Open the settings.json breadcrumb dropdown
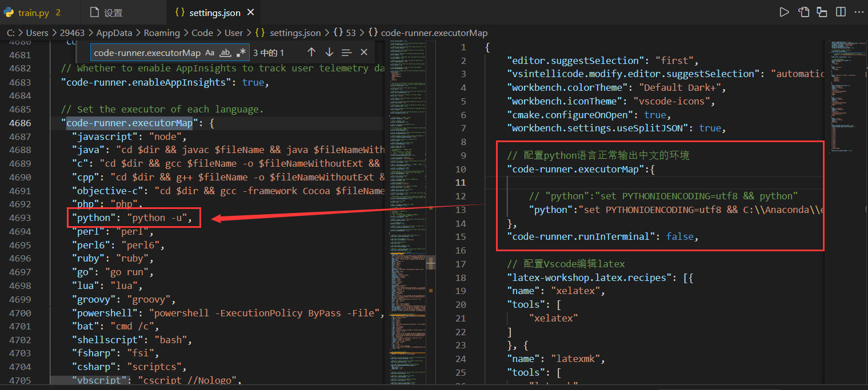The image size is (868, 390). pyautogui.click(x=295, y=33)
